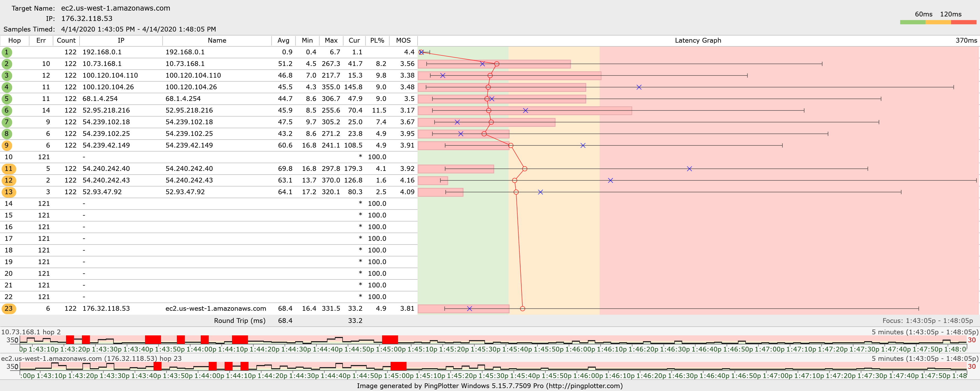Screen dimensions: 980x391
Task: Select IP cell 52.95.218.216
Action: 106,110
